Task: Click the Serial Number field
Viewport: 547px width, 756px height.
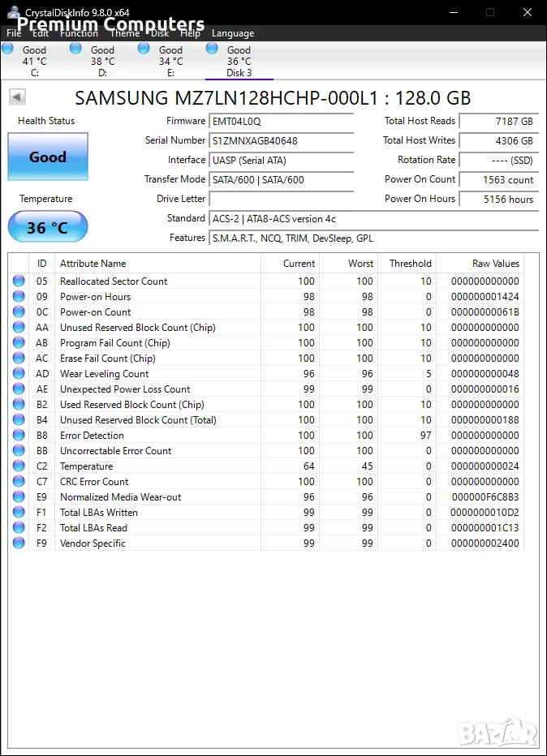Action: (282, 141)
